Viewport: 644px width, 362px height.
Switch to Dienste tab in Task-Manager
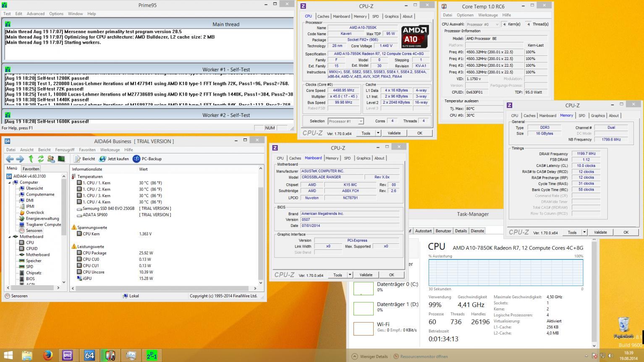click(477, 231)
